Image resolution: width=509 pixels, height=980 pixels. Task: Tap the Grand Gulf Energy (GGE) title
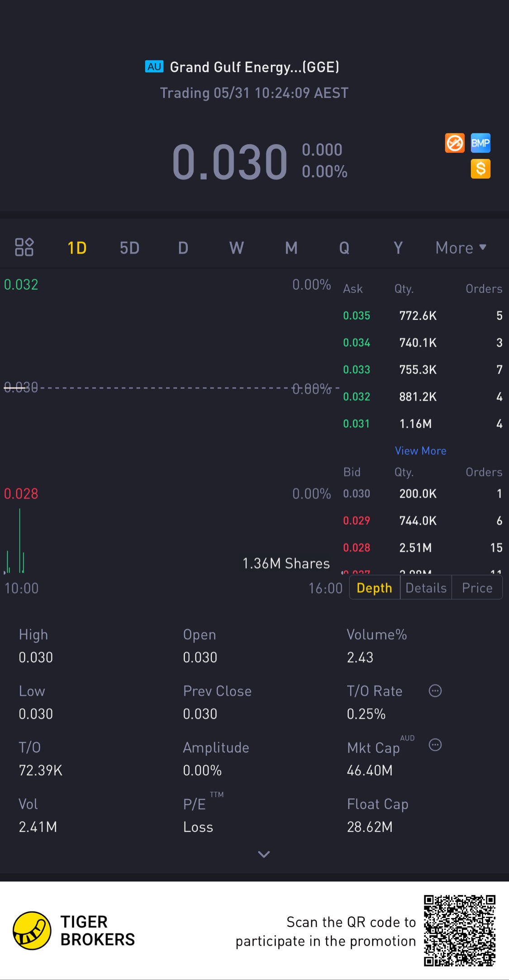pos(254,67)
